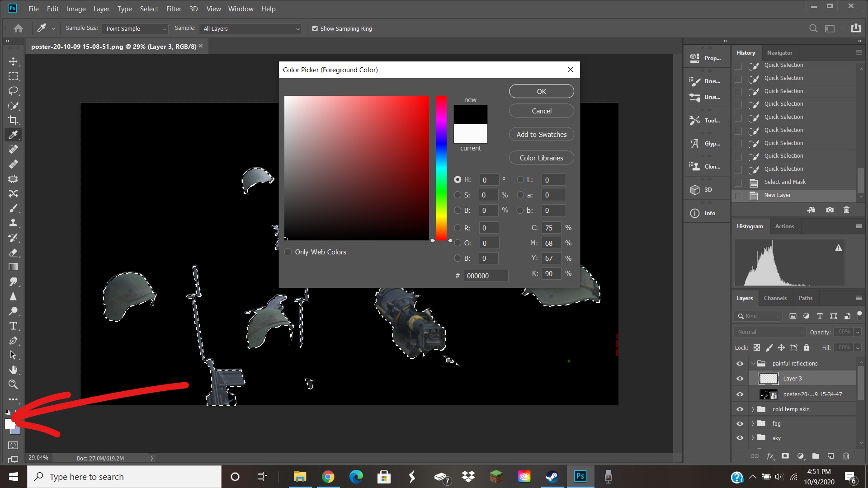The height and width of the screenshot is (488, 868).
Task: Open the Filter menu
Action: click(173, 9)
